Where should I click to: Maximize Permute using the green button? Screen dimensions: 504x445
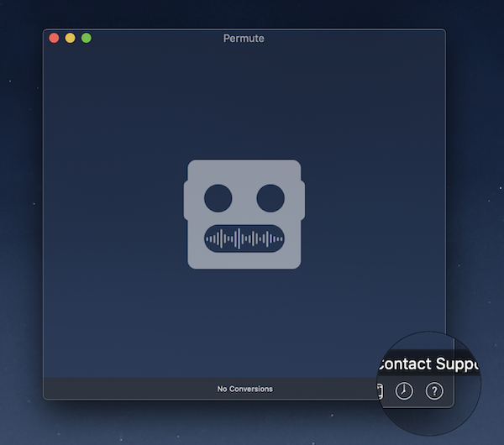coord(87,38)
